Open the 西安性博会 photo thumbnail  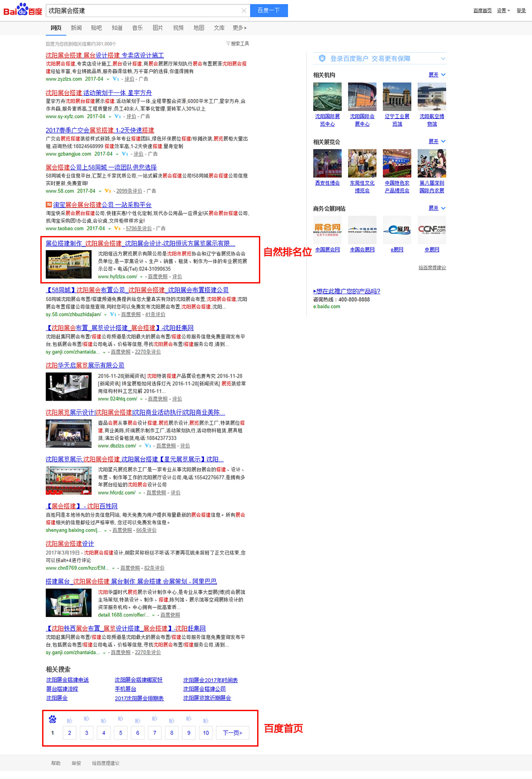(x=328, y=163)
